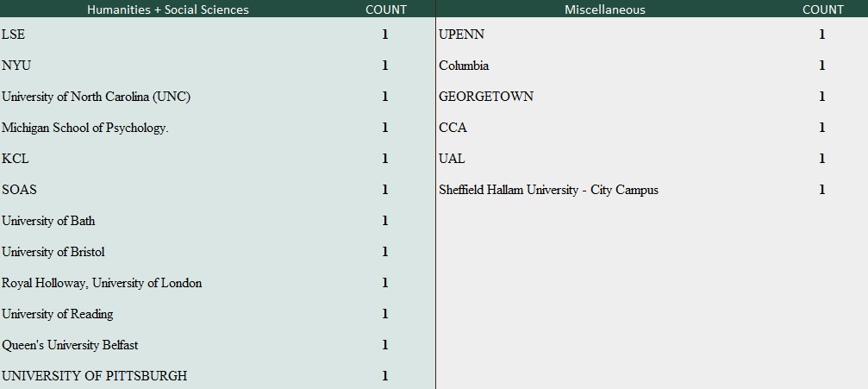Select the University of Reading cell
This screenshot has height=389, width=868.
click(58, 314)
